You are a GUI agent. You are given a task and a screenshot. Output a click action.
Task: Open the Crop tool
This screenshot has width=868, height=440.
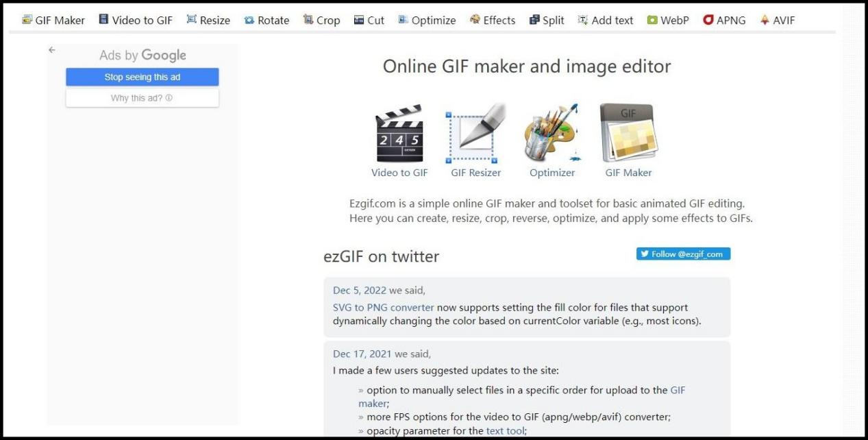pos(321,20)
